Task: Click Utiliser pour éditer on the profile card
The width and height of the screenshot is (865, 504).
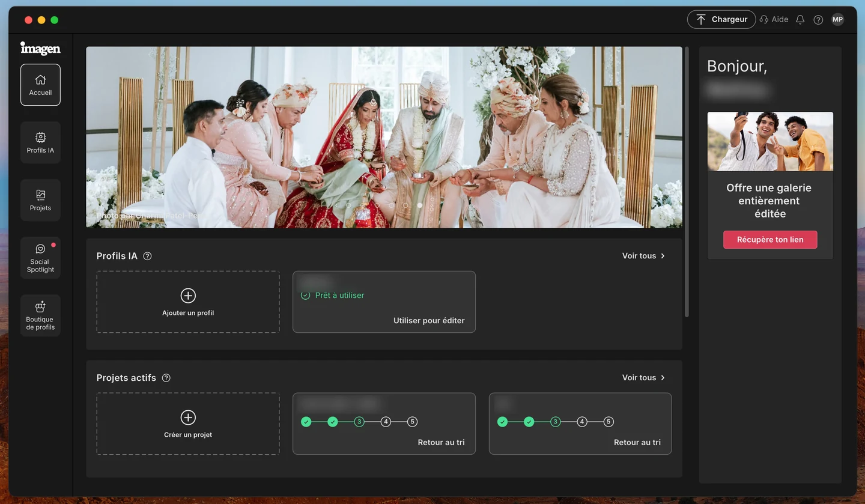Action: tap(429, 321)
